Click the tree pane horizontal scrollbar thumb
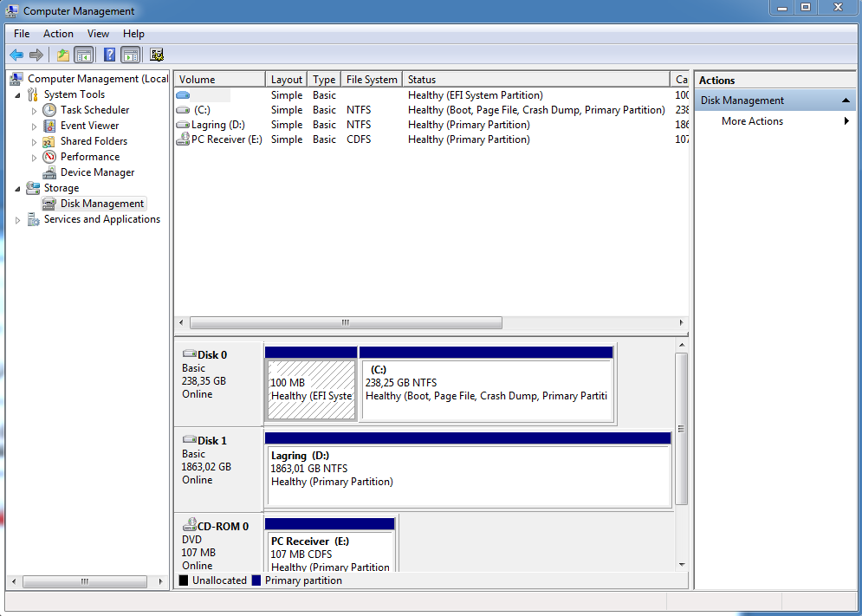862x616 pixels. coord(85,581)
